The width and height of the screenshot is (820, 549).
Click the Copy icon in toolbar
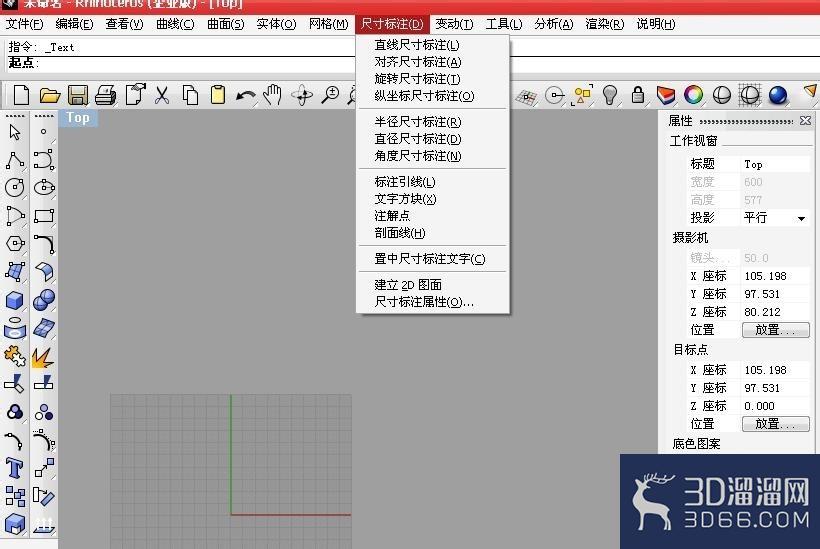[190, 96]
